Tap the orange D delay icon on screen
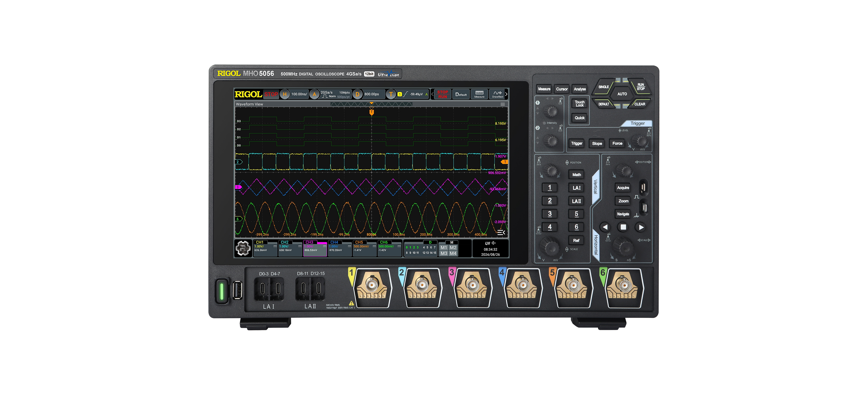 click(x=357, y=94)
